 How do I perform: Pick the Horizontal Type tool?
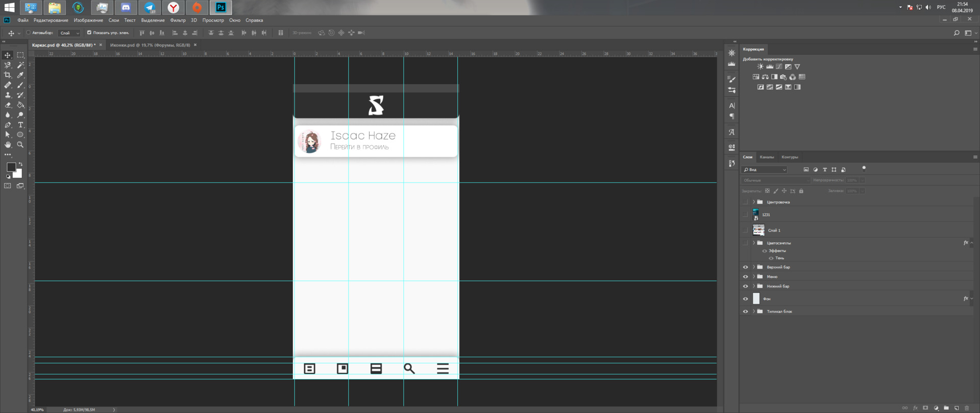(x=20, y=125)
